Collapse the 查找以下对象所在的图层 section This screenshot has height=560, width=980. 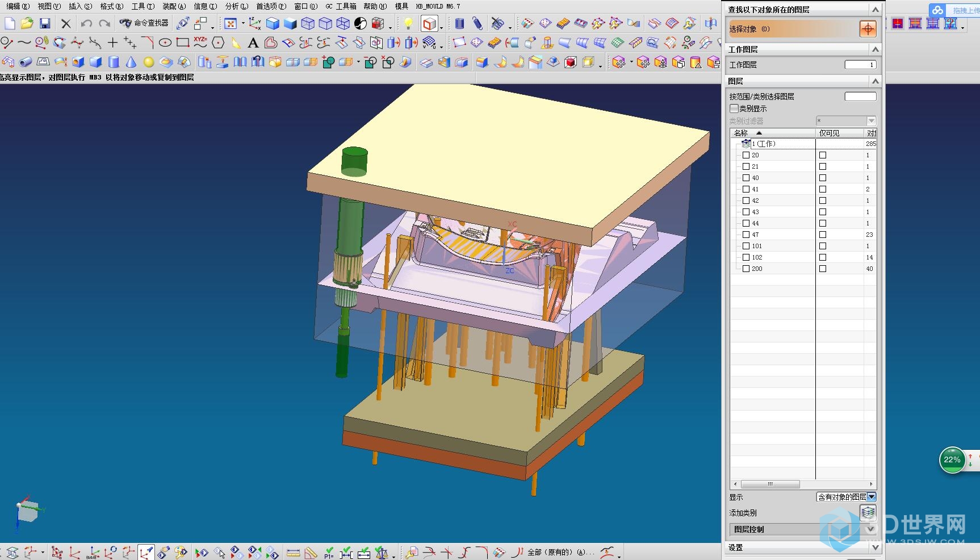coord(875,10)
